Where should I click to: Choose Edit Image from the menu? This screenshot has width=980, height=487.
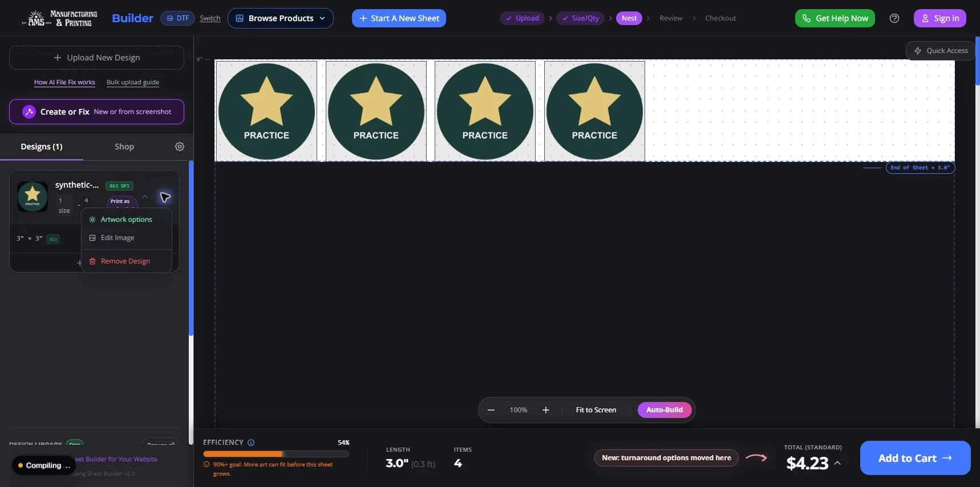point(126,238)
